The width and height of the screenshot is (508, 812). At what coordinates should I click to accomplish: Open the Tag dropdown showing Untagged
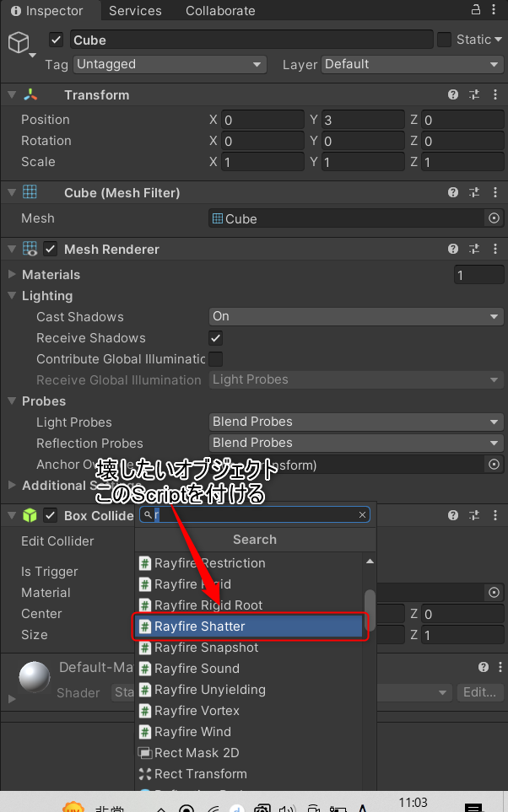click(170, 64)
